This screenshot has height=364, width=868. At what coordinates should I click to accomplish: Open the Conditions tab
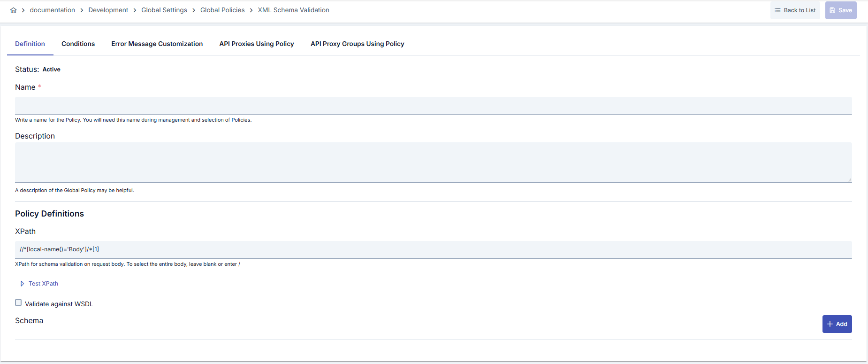pos(78,44)
